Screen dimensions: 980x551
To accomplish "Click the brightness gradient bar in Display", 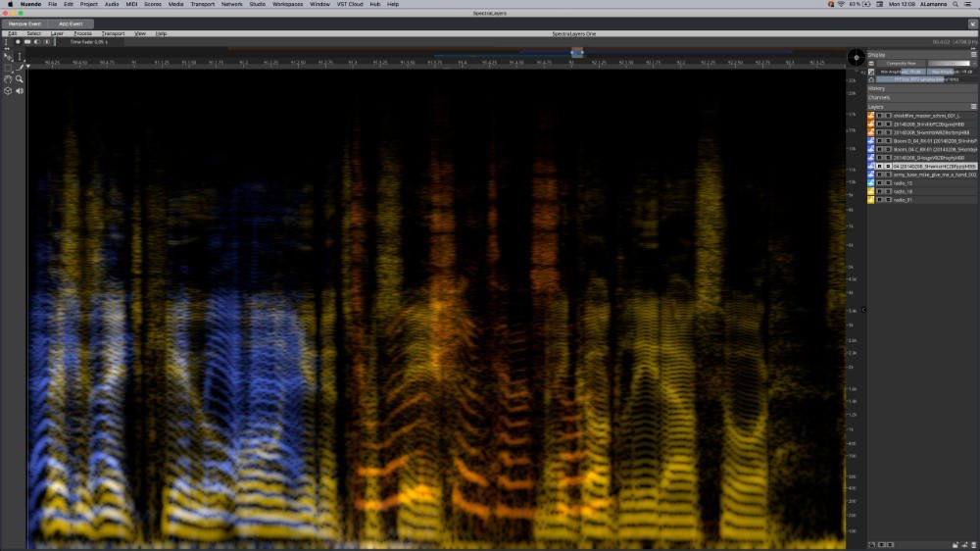I will [x=950, y=63].
